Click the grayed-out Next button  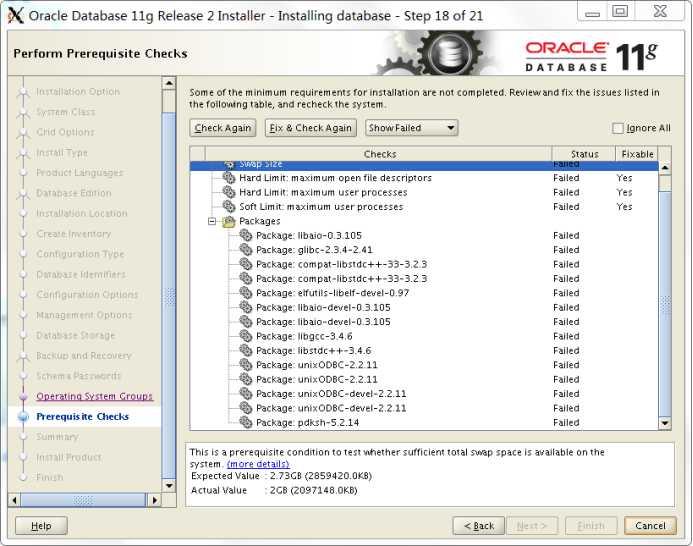532,526
